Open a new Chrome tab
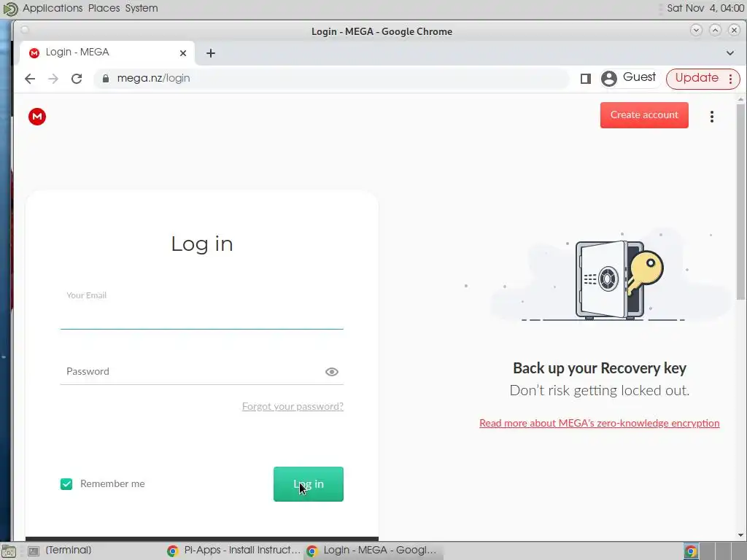 click(x=211, y=53)
